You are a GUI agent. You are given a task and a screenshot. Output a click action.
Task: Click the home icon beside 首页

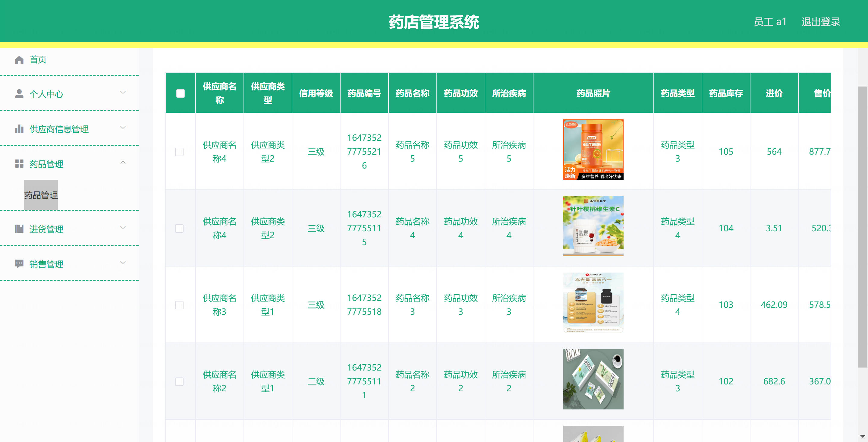[19, 60]
